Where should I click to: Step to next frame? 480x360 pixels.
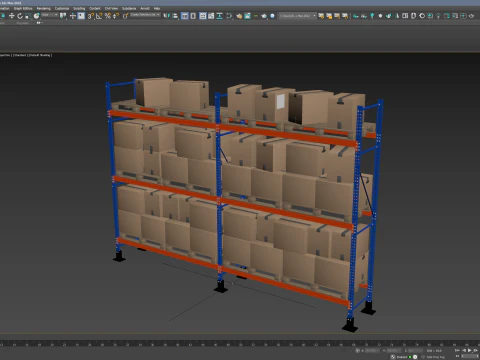[x=475, y=351]
